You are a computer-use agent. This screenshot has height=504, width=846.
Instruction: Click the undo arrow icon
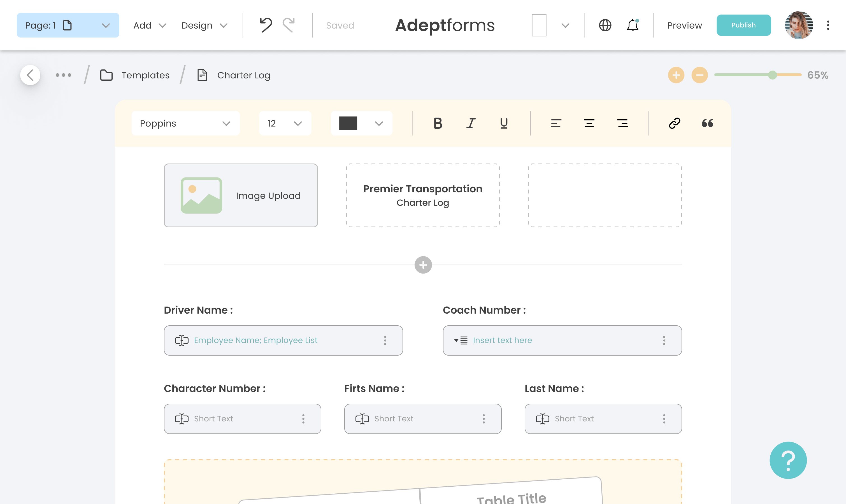[266, 25]
